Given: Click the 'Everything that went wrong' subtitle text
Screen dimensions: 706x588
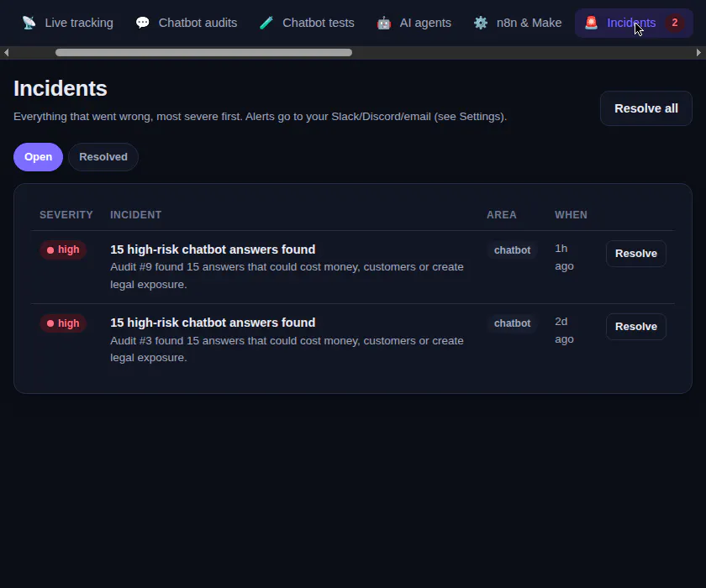Looking at the screenshot, I should (x=261, y=117).
